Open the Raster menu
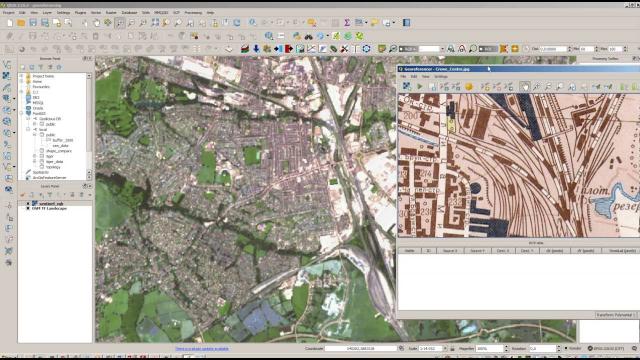640x360 pixels. click(x=111, y=13)
